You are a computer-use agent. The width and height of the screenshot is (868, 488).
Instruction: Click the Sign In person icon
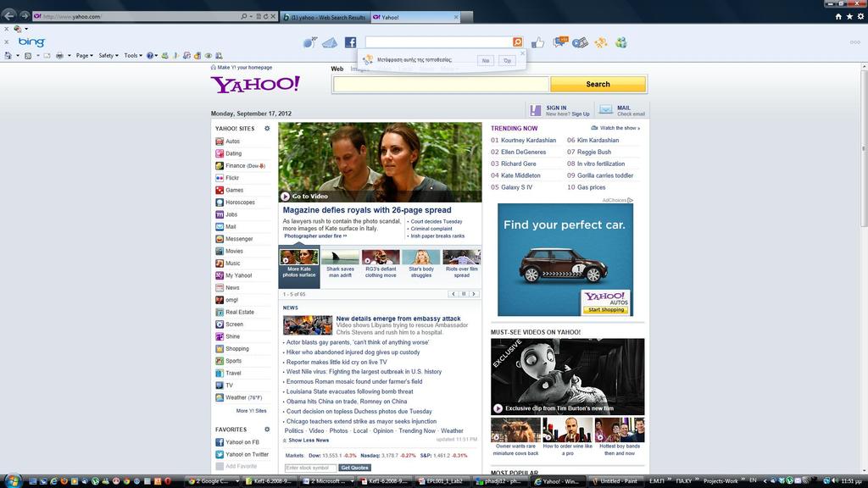536,111
